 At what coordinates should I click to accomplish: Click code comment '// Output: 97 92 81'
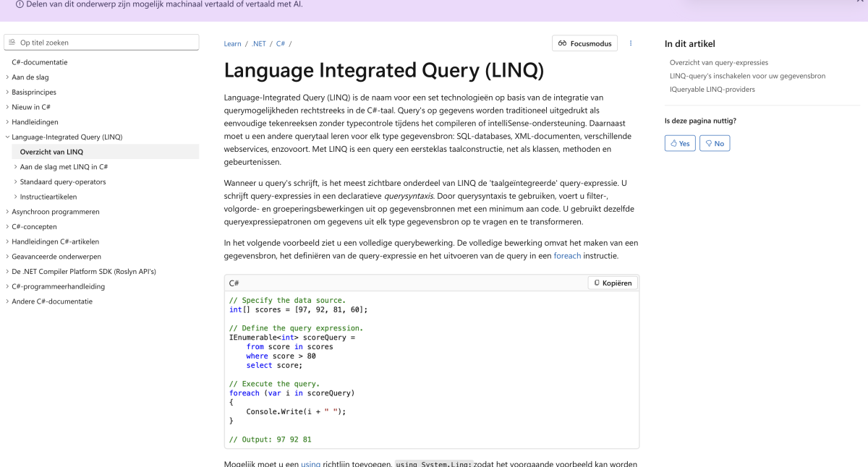click(271, 439)
